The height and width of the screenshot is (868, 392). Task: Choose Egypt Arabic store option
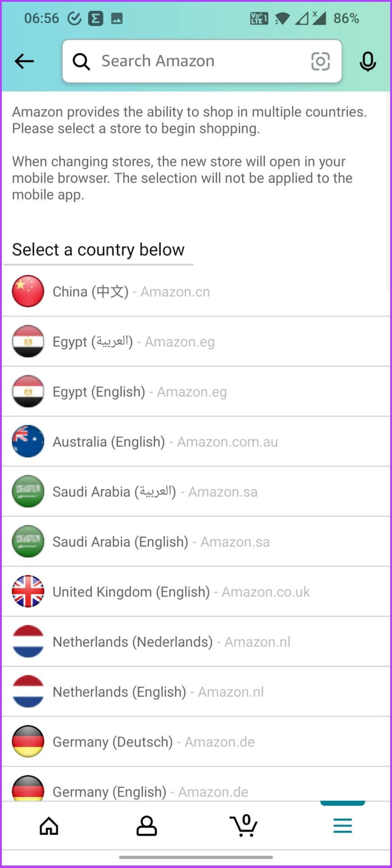tap(133, 342)
